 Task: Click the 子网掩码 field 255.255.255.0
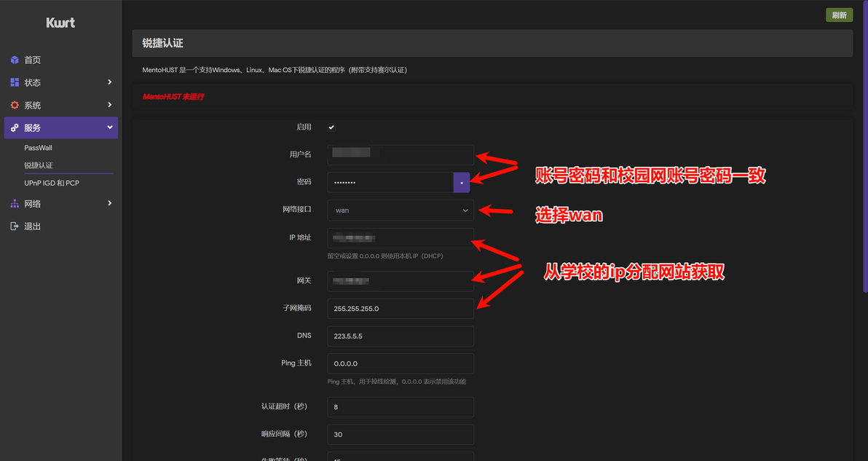pos(401,309)
